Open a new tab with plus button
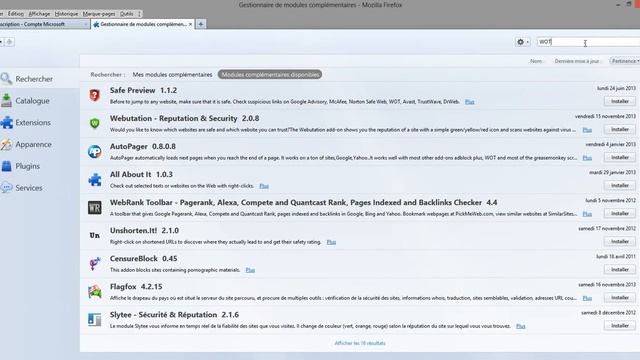Image resolution: width=640 pixels, height=360 pixels. (200, 24)
